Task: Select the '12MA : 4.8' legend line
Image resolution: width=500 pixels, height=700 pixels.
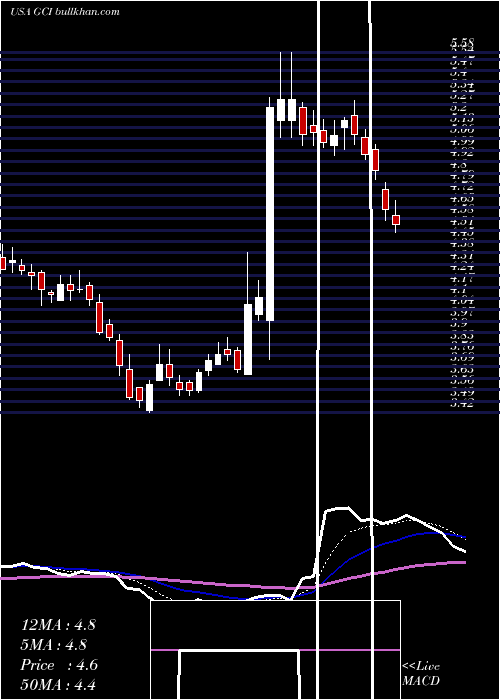Action: (x=58, y=625)
